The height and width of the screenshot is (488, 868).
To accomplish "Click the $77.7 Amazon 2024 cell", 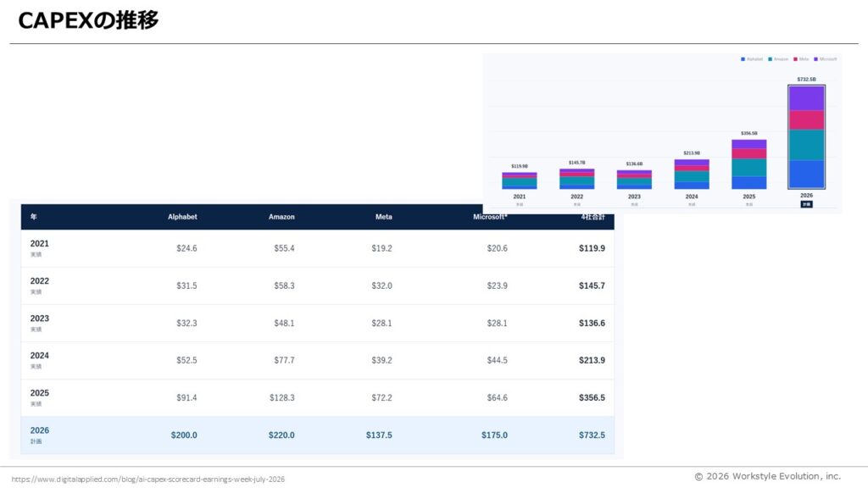I will (x=284, y=360).
